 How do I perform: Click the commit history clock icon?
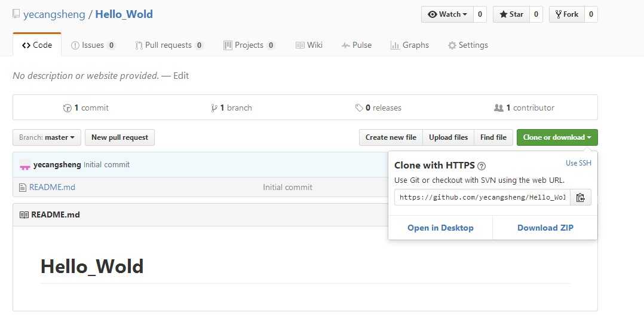coord(68,108)
